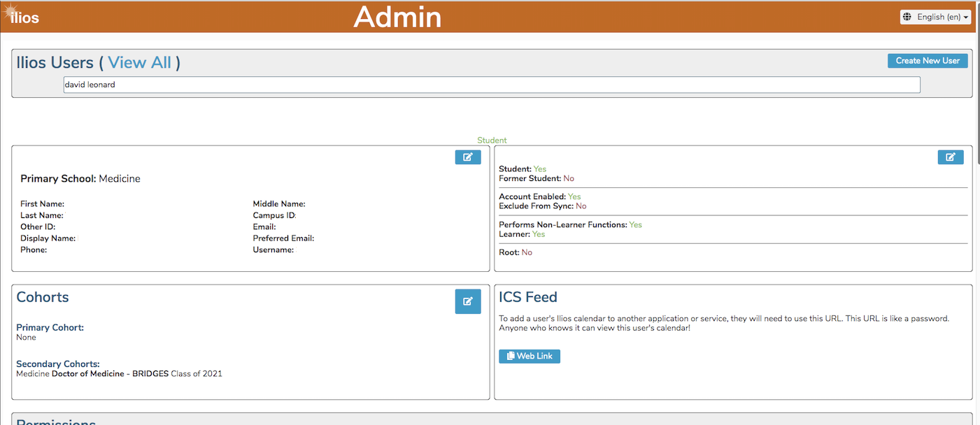The height and width of the screenshot is (425, 980).
Task: Click the Username: label
Action: 274,250
